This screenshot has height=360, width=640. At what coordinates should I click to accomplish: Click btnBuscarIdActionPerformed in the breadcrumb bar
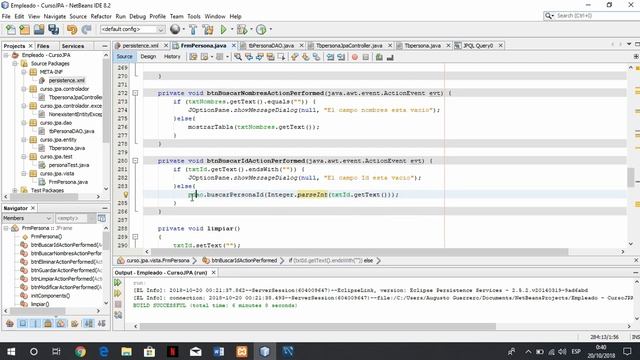[x=244, y=260]
